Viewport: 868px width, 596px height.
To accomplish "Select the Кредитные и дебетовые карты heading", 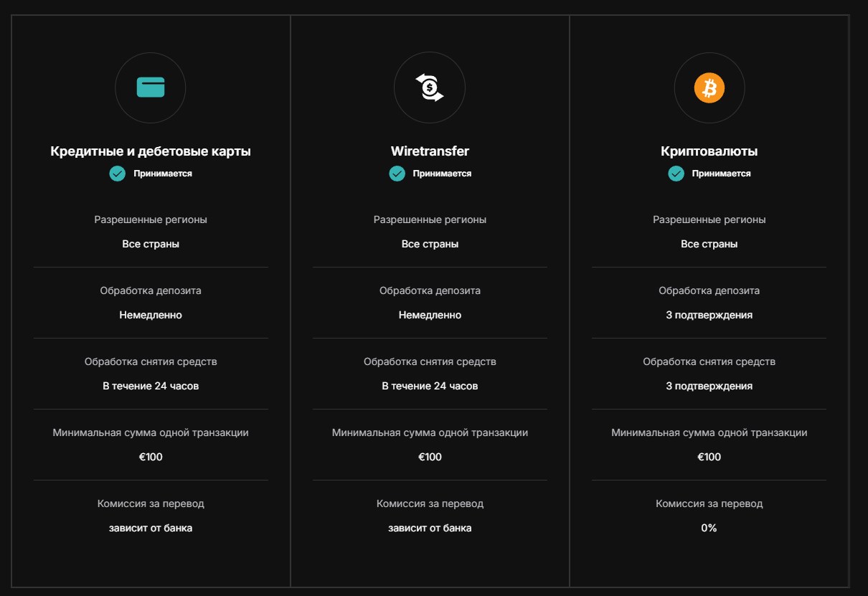I will pos(151,151).
